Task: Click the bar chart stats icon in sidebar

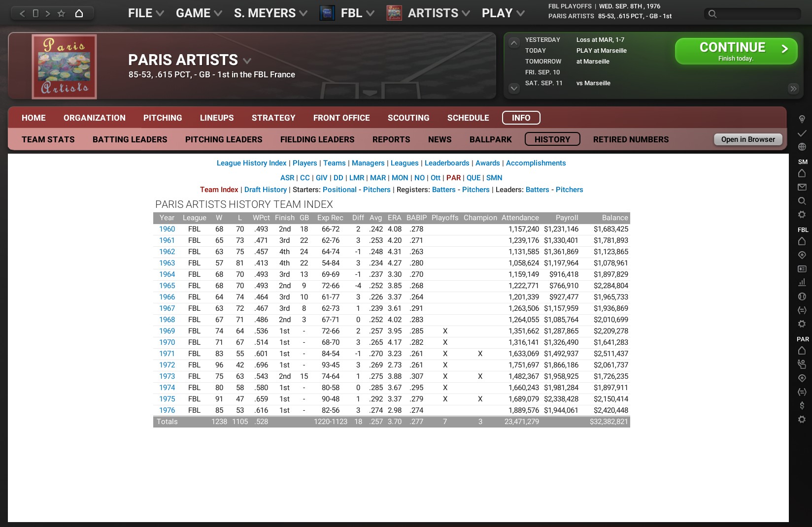Action: click(802, 282)
